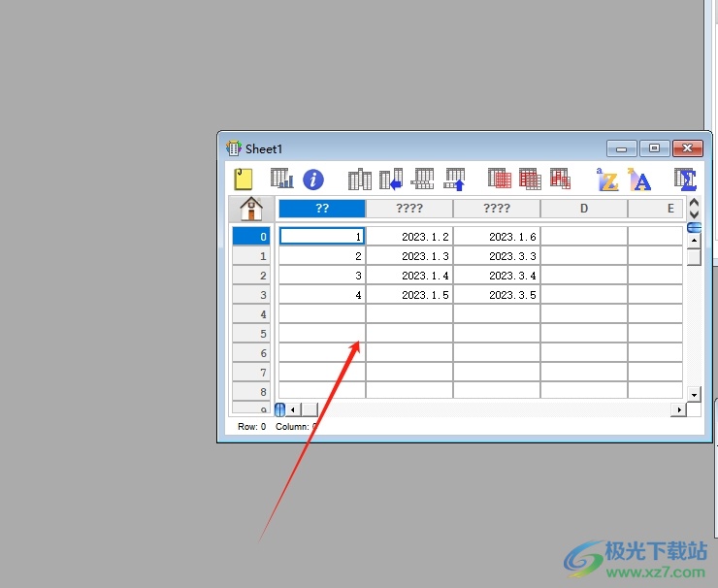
Task: Select column header E
Action: 658,209
